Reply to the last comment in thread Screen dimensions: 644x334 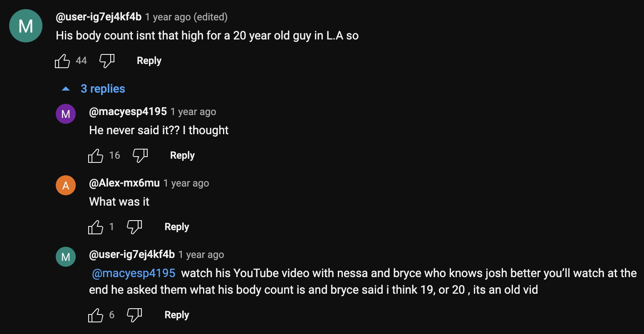coord(177,315)
